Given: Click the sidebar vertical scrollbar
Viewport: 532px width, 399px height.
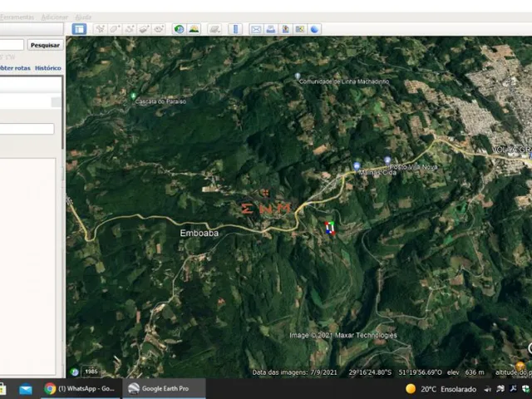Looking at the screenshot, I should click(x=63, y=112).
